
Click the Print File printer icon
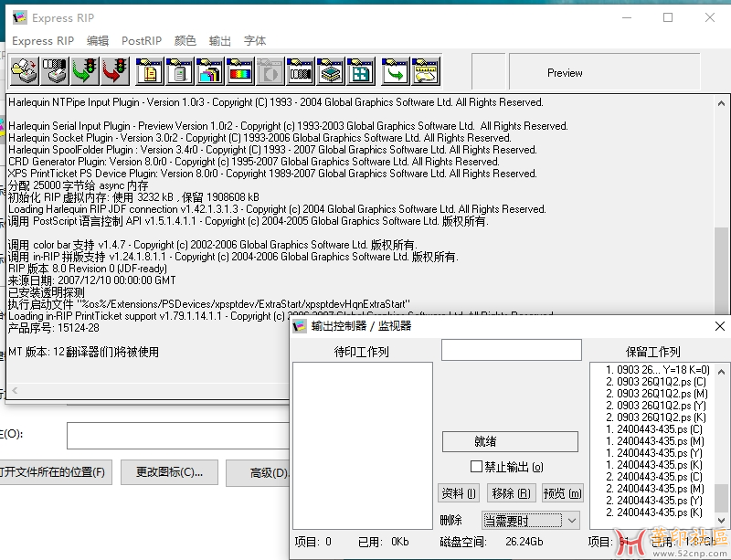pyautogui.click(x=24, y=71)
